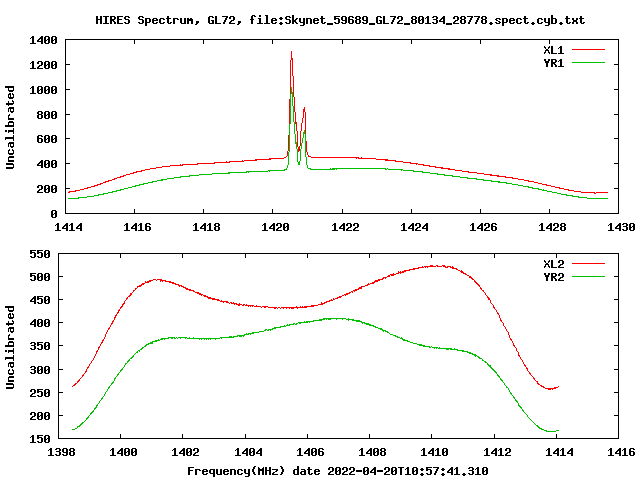Click the bottom plot Uncalibrated axis label
The height and width of the screenshot is (480, 640).
[10, 347]
